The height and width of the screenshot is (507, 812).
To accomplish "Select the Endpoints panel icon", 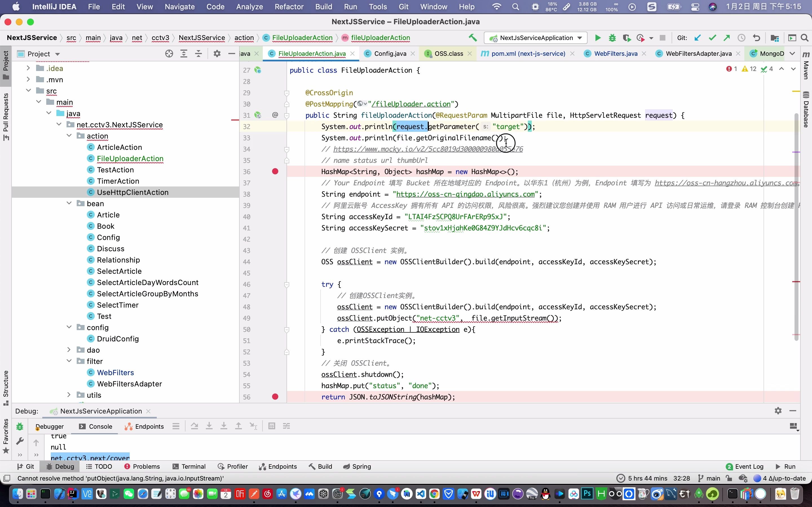I will pos(282,466).
